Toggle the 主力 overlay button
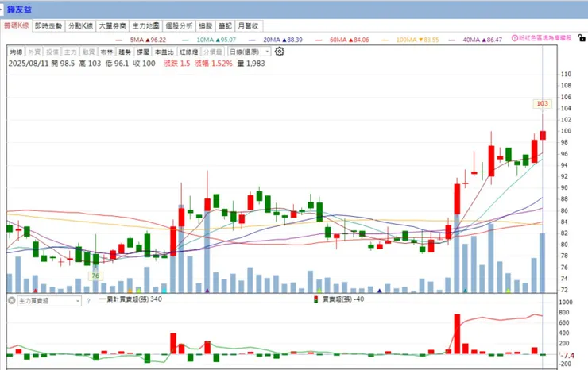 tap(70, 52)
